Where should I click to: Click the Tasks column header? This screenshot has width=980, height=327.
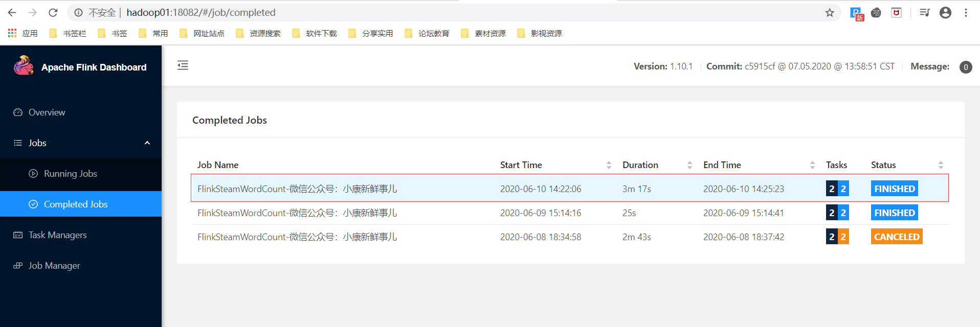point(836,165)
